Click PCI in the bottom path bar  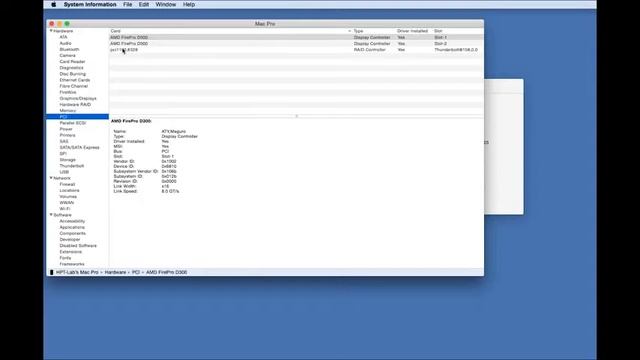[x=136, y=272]
